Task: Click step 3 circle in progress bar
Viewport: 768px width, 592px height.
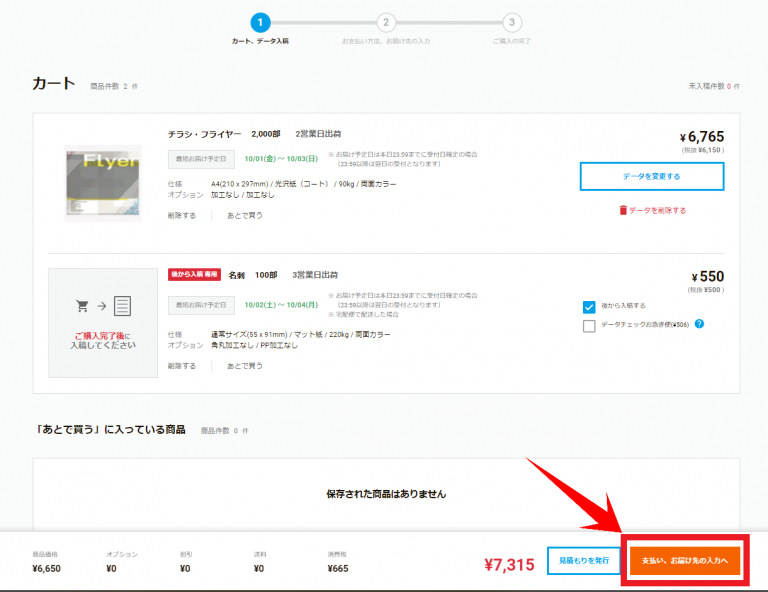Action: (512, 21)
